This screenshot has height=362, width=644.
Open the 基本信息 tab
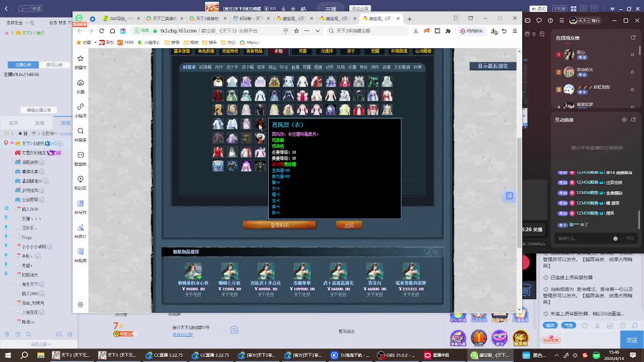182,51
